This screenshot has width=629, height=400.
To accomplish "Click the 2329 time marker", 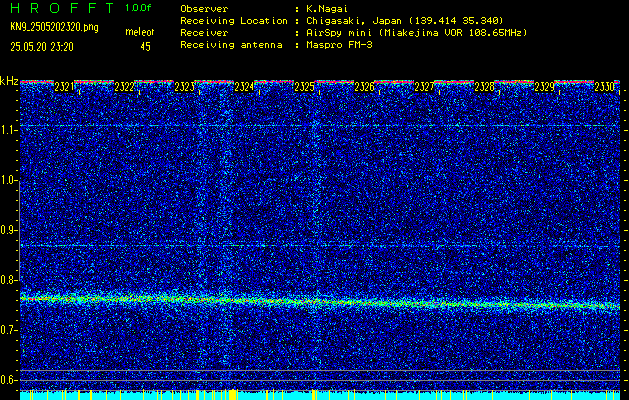I will point(544,87).
